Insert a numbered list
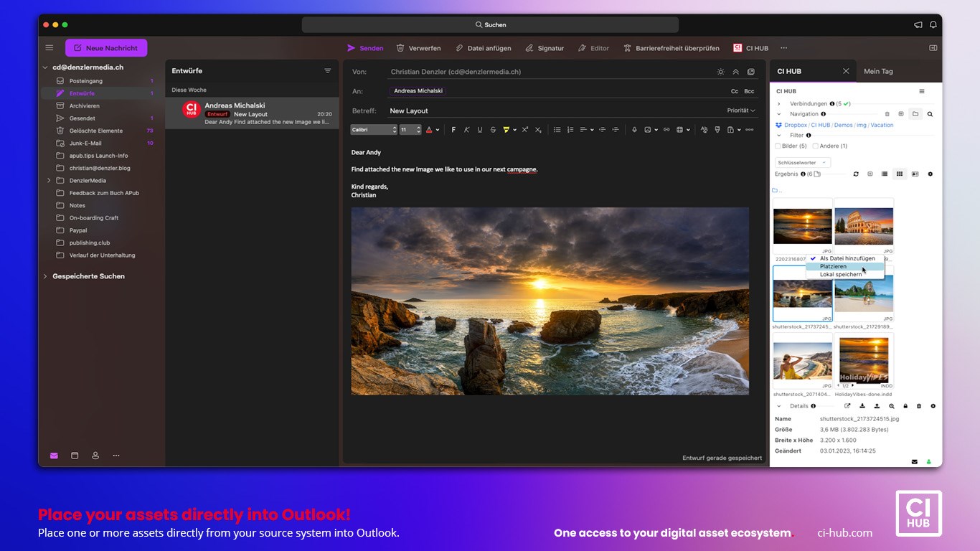980x551 pixels. [x=570, y=130]
